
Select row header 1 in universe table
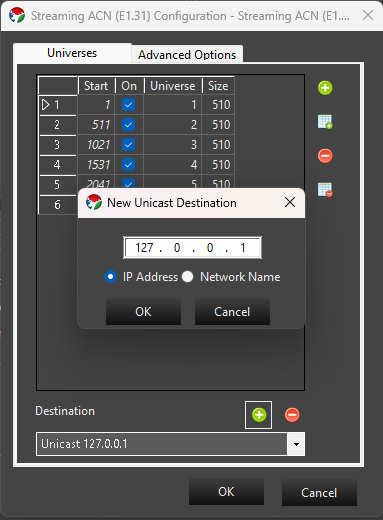coord(58,105)
